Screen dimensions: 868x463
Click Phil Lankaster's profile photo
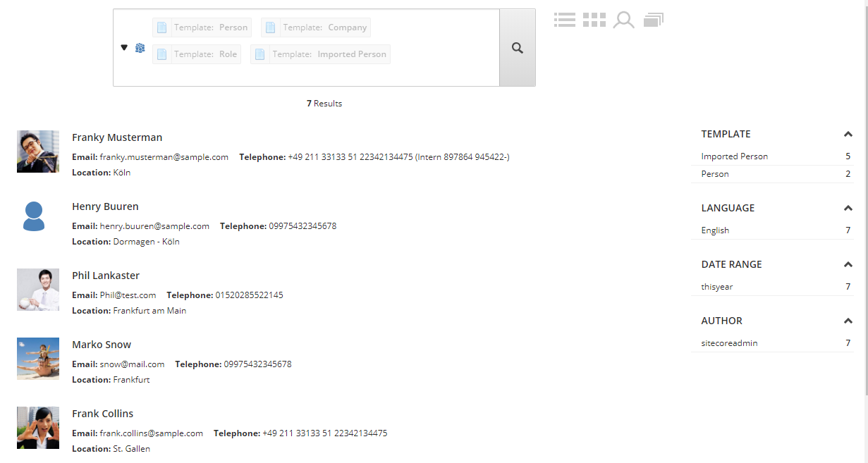[38, 290]
